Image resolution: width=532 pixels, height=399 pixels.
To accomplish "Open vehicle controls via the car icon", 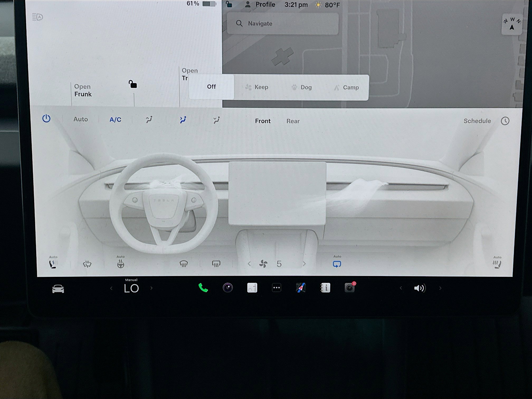I will pos(59,288).
